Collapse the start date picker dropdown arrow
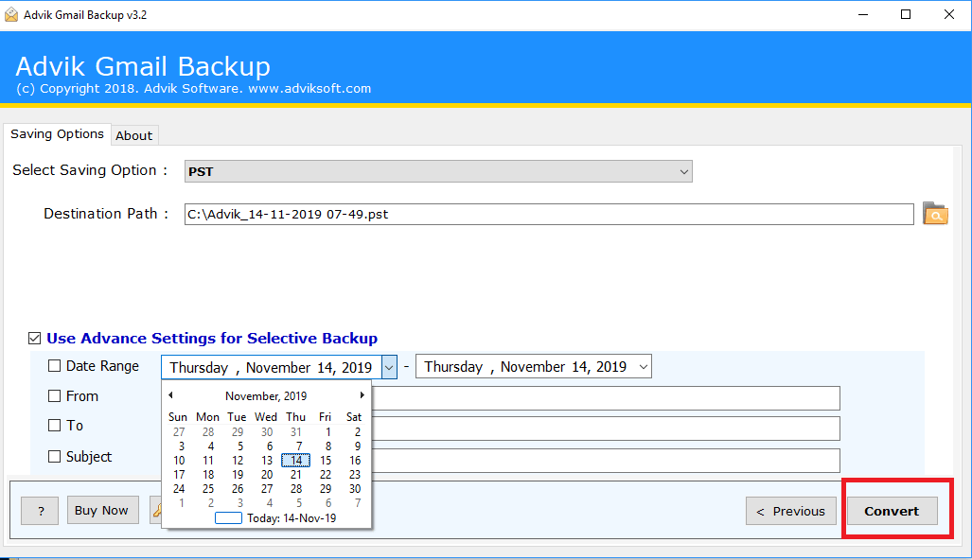Viewport: 972px width, 560px height. click(389, 367)
